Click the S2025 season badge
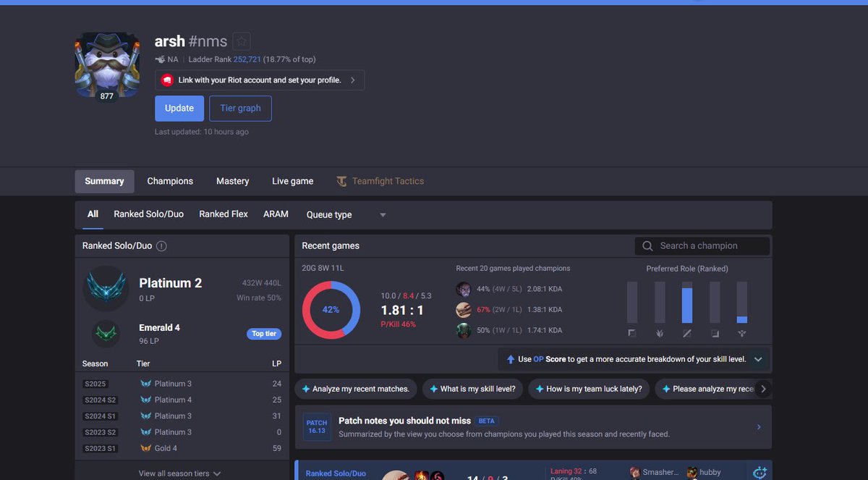This screenshot has width=868, height=480. coord(95,384)
